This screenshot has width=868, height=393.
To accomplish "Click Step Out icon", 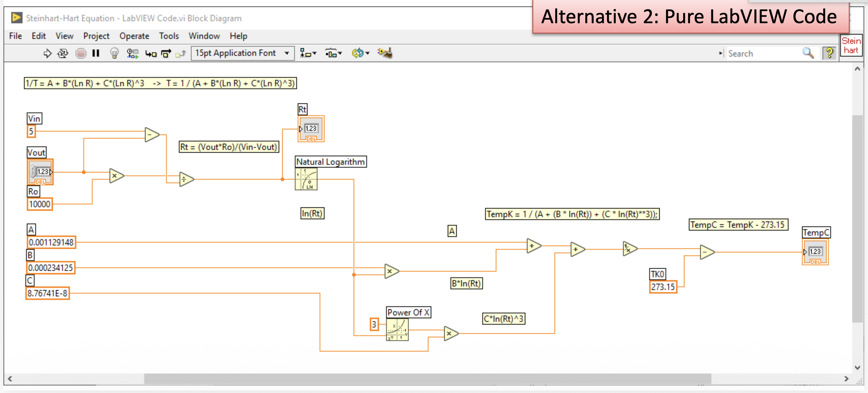I will pyautogui.click(x=181, y=53).
